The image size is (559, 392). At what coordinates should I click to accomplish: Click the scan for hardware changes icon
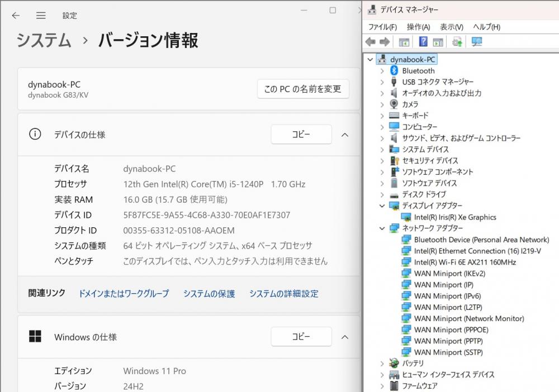pyautogui.click(x=477, y=42)
